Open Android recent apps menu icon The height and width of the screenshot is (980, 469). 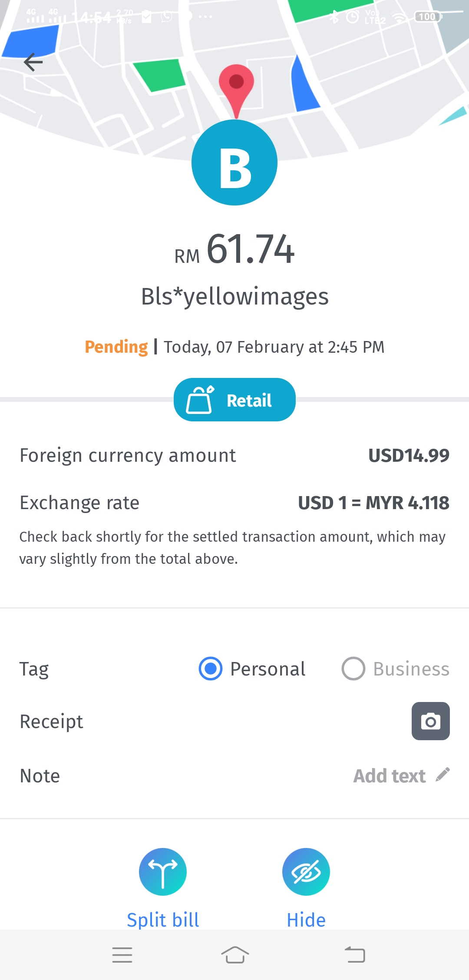(122, 955)
